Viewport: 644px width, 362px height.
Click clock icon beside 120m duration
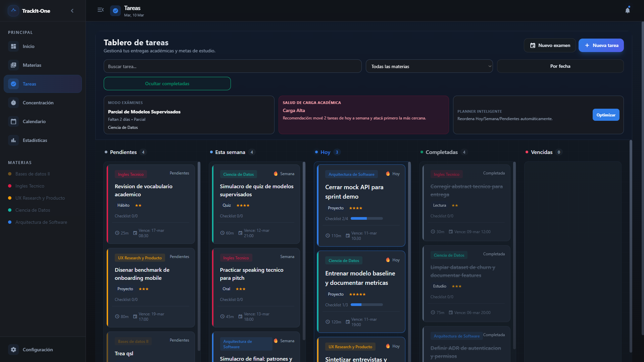coord(328,322)
